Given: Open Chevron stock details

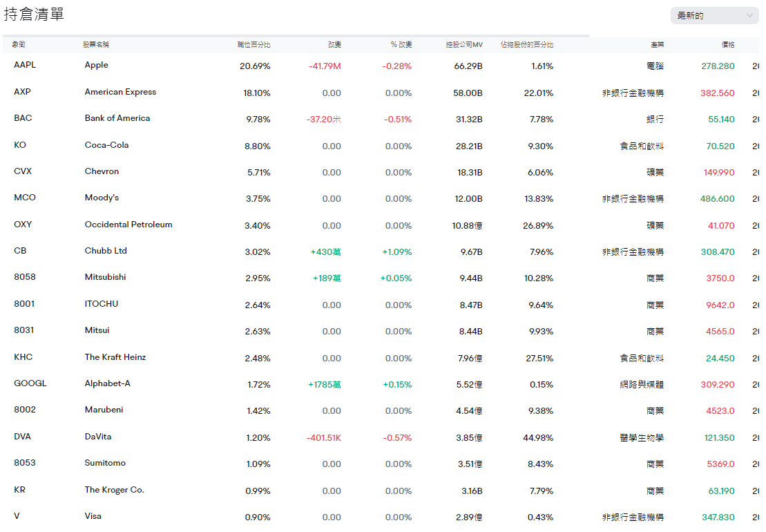Looking at the screenshot, I should [102, 171].
